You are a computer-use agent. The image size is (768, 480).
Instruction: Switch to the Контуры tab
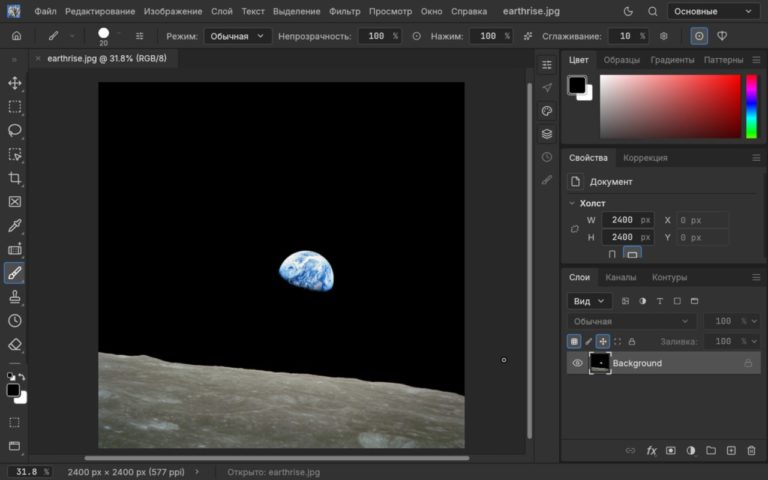click(x=669, y=277)
